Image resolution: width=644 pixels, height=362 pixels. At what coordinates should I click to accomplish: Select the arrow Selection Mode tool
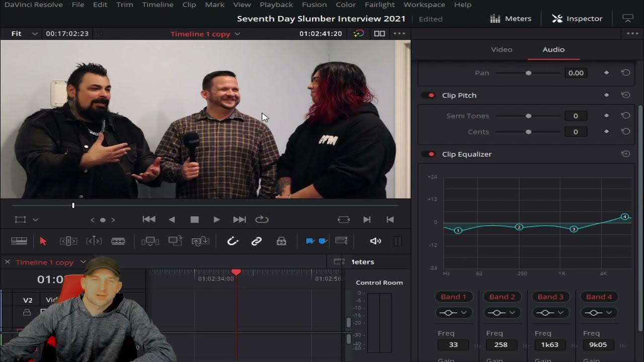pos(43,241)
